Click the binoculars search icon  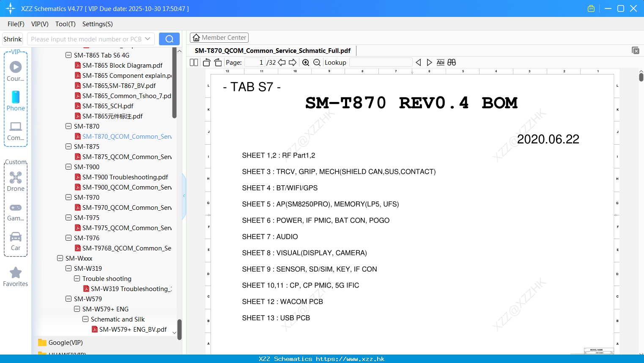[x=452, y=62]
